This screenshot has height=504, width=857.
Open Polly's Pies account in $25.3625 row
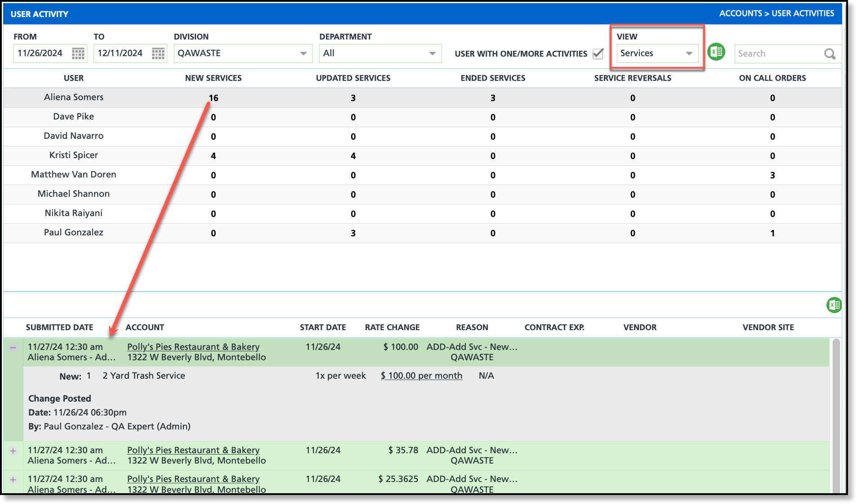(193, 479)
